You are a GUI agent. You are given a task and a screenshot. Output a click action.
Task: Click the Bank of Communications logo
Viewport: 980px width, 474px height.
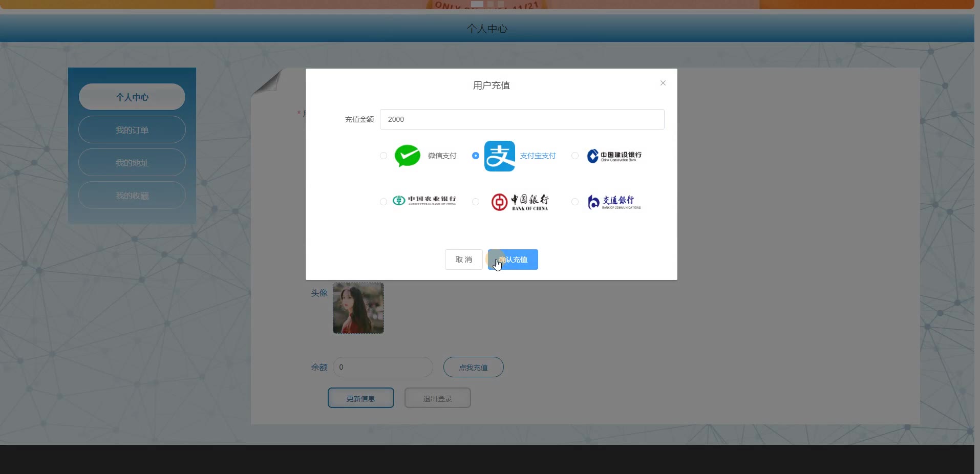(614, 202)
